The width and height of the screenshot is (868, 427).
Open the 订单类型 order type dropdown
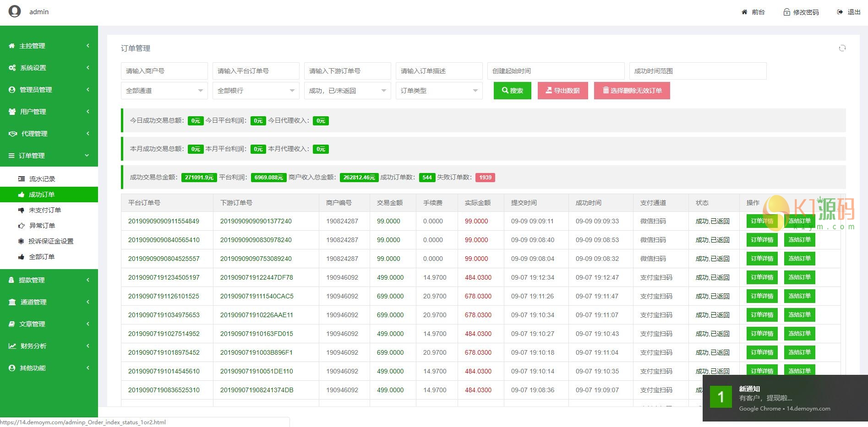(x=439, y=91)
